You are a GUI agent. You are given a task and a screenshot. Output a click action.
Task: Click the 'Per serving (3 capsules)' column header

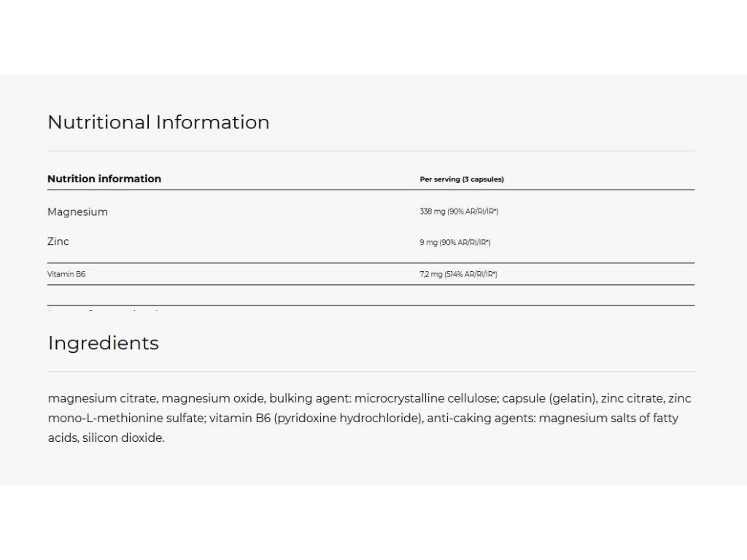tap(462, 179)
